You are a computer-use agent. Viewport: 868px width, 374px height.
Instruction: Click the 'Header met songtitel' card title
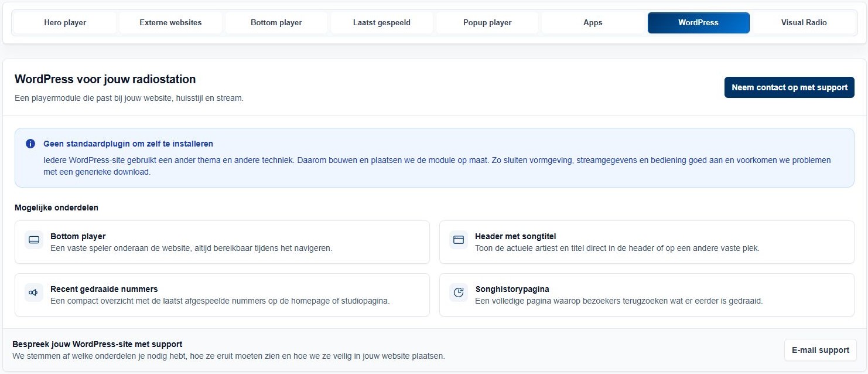pyautogui.click(x=515, y=236)
